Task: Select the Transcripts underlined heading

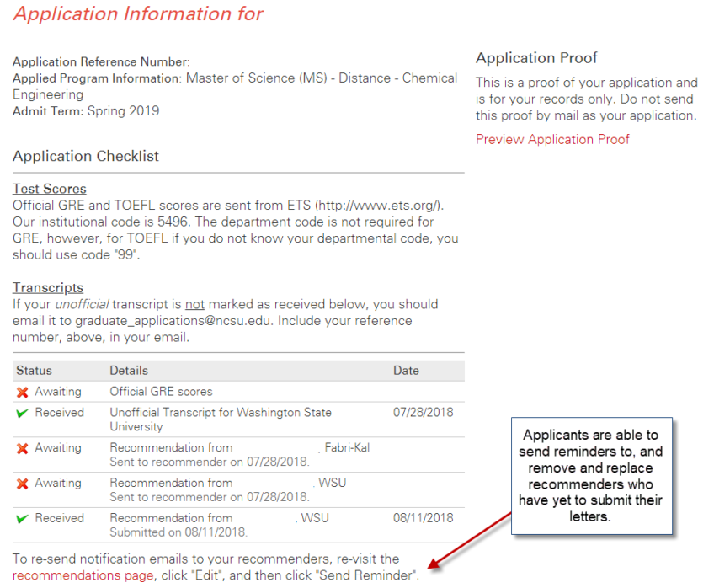Action: (x=48, y=288)
